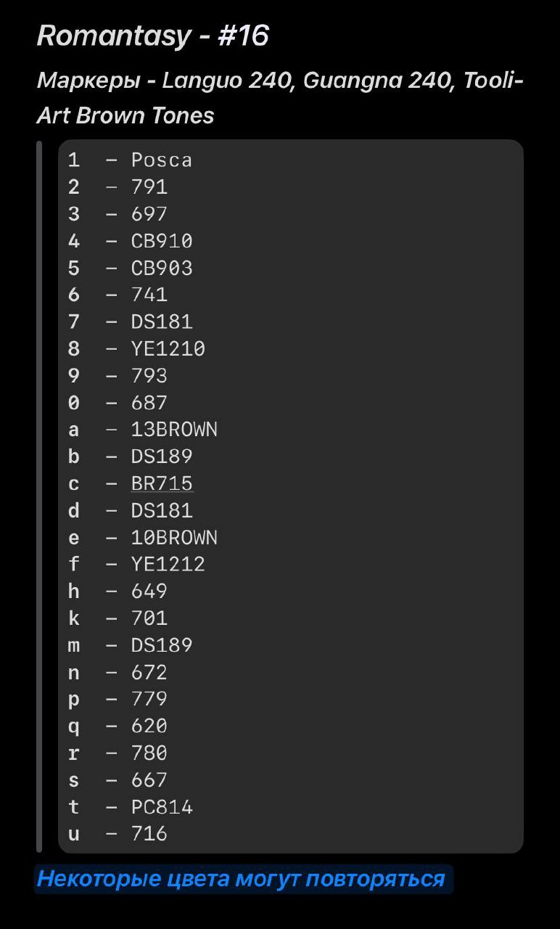The width and height of the screenshot is (560, 929).
Task: Click the code CB910 in row 4
Action: [x=162, y=241]
